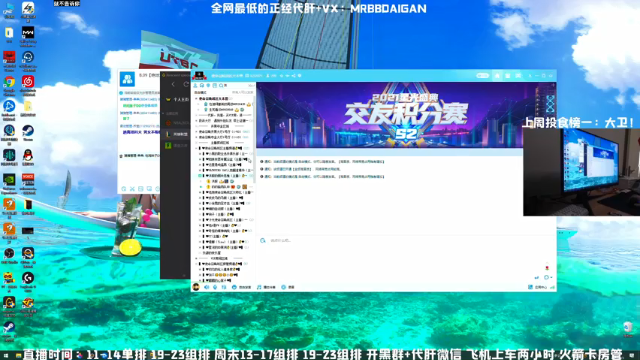The image size is (640, 360).
Task: Click the webcam overlay showing the monitor
Action: (x=582, y=172)
